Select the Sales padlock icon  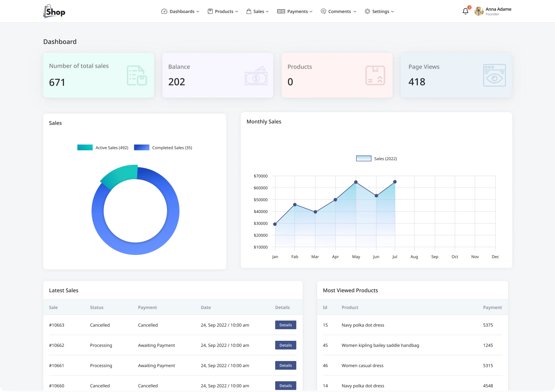(x=249, y=11)
